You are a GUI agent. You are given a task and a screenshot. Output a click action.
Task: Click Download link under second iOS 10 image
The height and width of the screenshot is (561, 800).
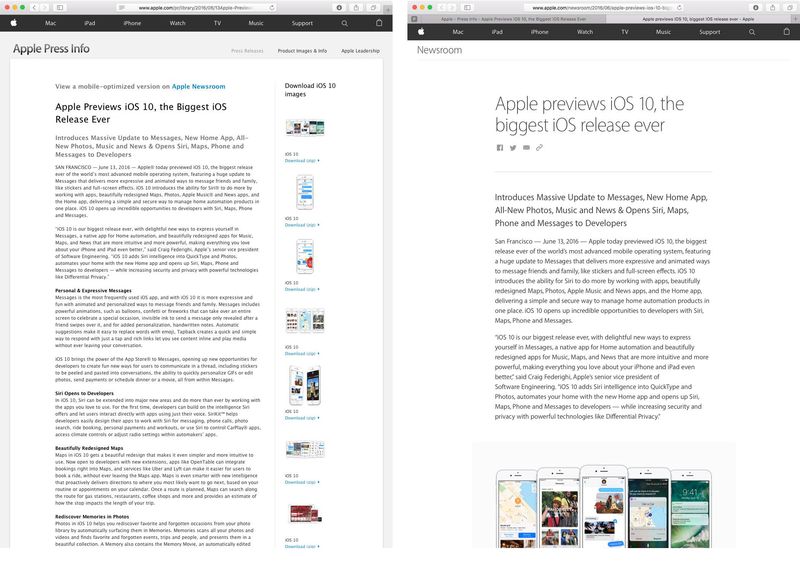(302, 225)
